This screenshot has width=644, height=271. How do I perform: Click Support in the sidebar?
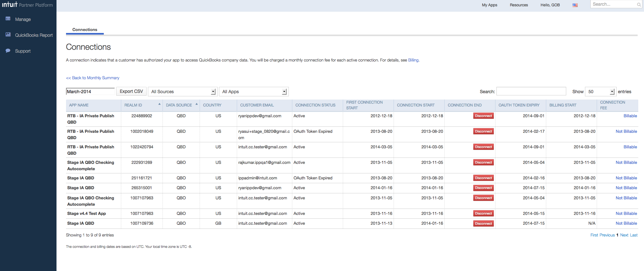point(23,51)
